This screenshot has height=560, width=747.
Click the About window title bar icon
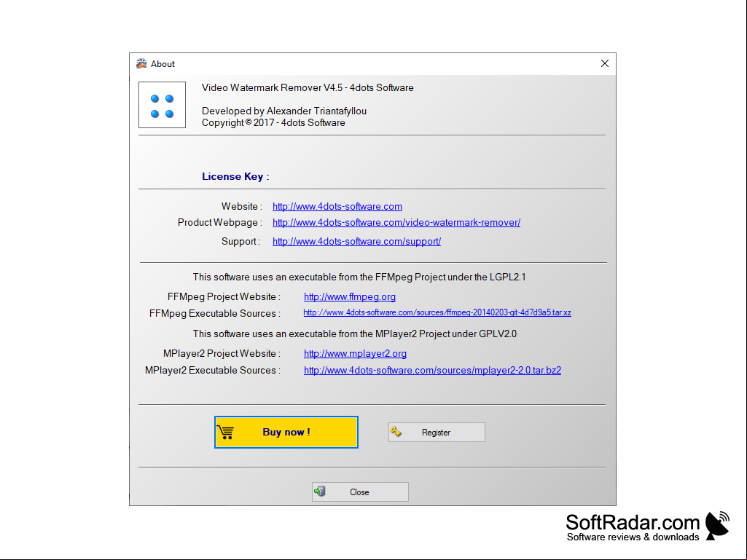tap(141, 64)
